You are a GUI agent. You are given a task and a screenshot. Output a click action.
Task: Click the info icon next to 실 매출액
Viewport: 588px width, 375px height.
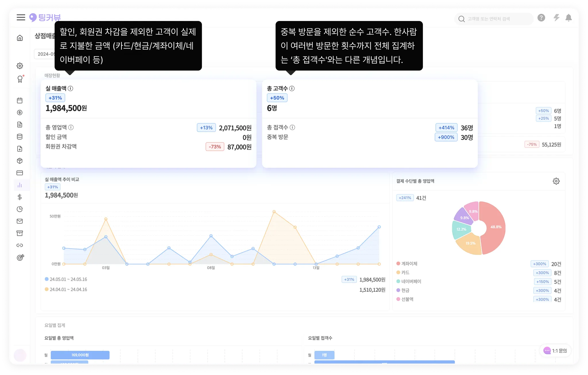click(x=70, y=89)
